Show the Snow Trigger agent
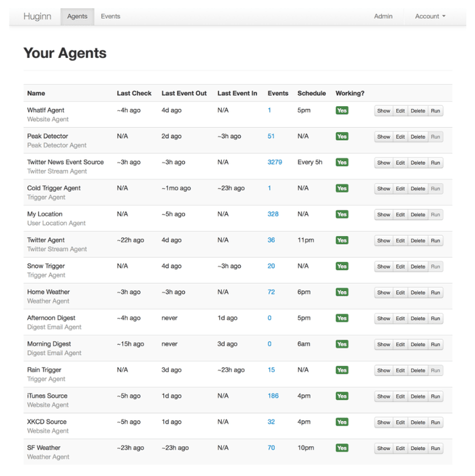475x476 pixels. tap(384, 267)
